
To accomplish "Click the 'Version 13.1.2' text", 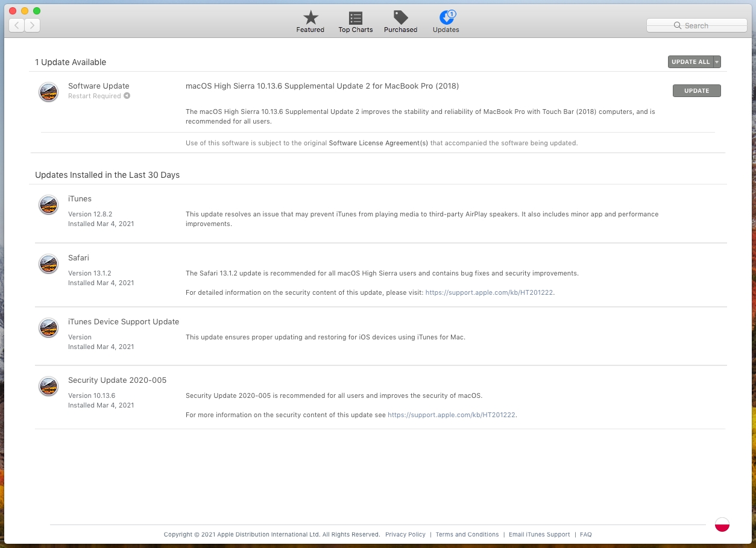I will click(90, 273).
